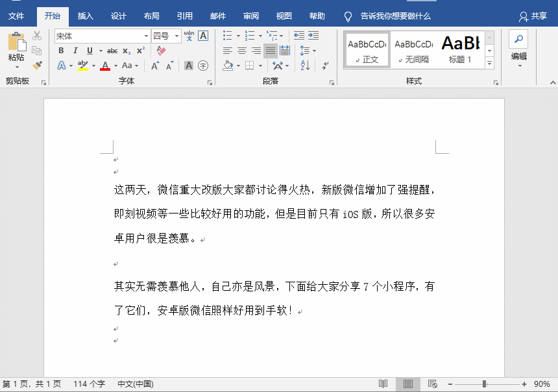Screen dimensions: 558x392
Task: Toggle character shading (gray A)
Action: [189, 66]
